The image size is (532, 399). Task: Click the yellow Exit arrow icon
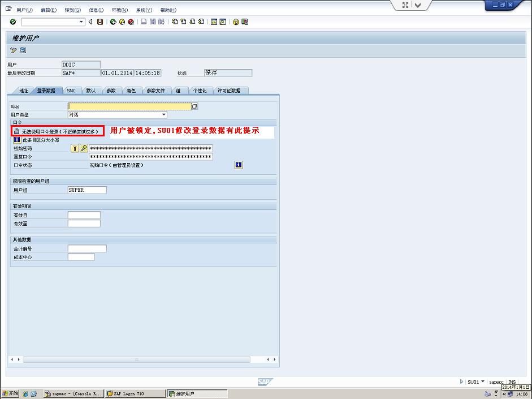pos(122,22)
